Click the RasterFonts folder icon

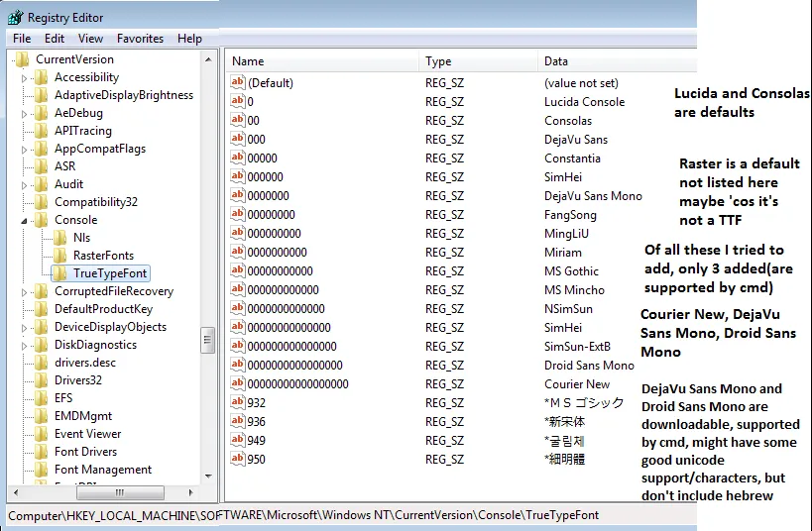(60, 256)
